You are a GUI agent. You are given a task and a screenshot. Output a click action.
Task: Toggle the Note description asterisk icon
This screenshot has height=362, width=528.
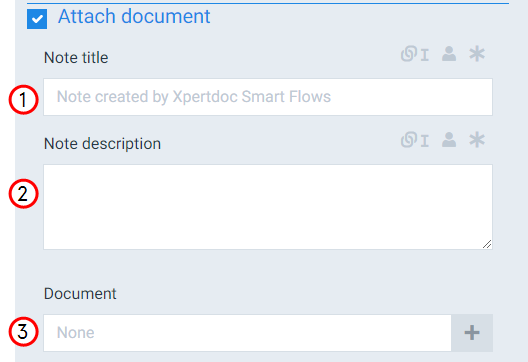click(477, 140)
